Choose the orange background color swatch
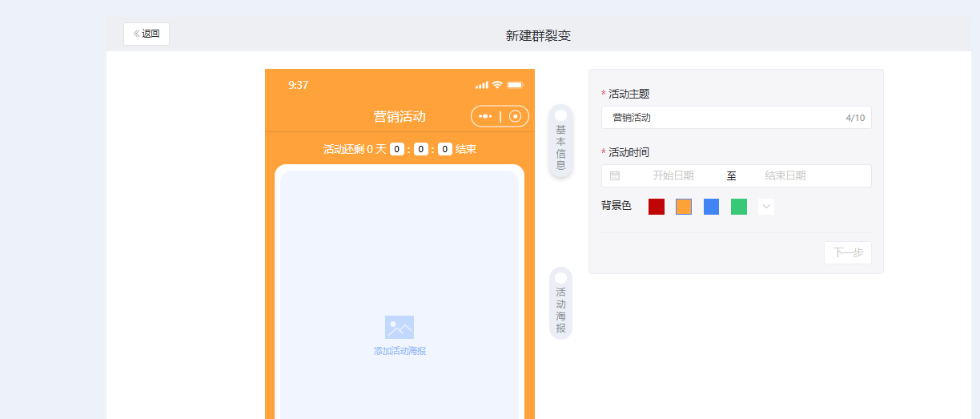This screenshot has height=419, width=980. click(x=684, y=207)
